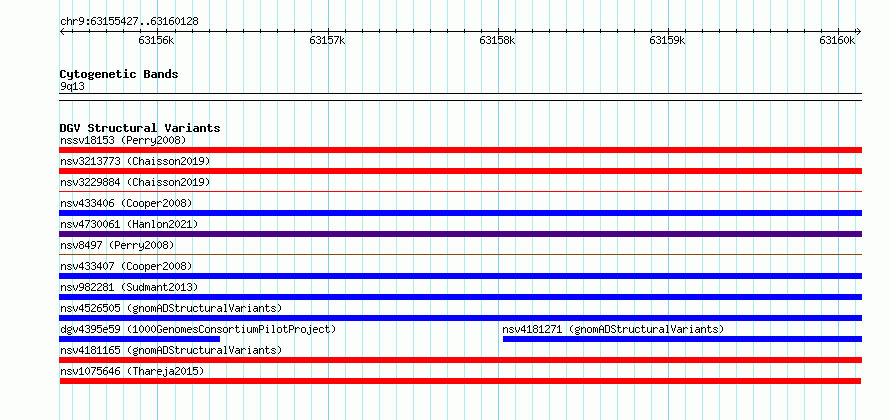Open nsv4181271 (gnomADStructuralVariants) variant label
The width and height of the screenshot is (890, 420).
pyautogui.click(x=613, y=329)
